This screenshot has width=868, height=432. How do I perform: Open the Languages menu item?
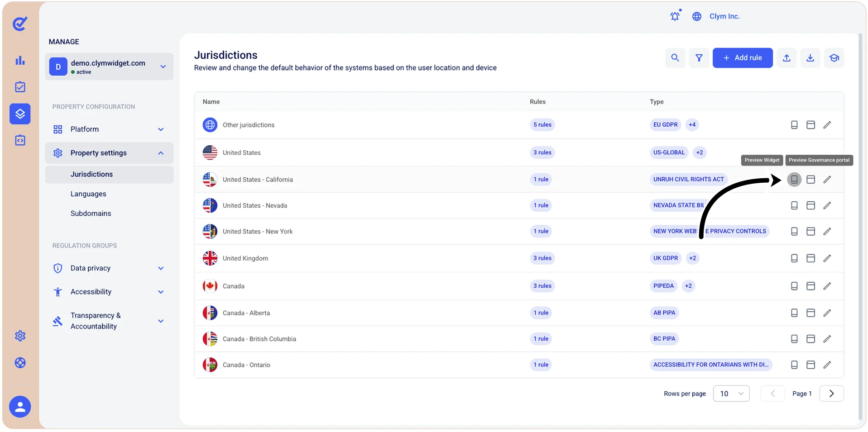tap(88, 194)
